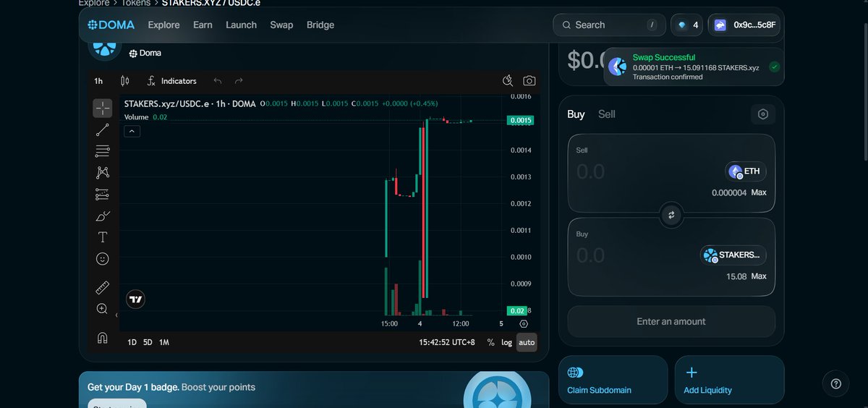Open Add Liquidity
This screenshot has width=868, height=408.
729,380
